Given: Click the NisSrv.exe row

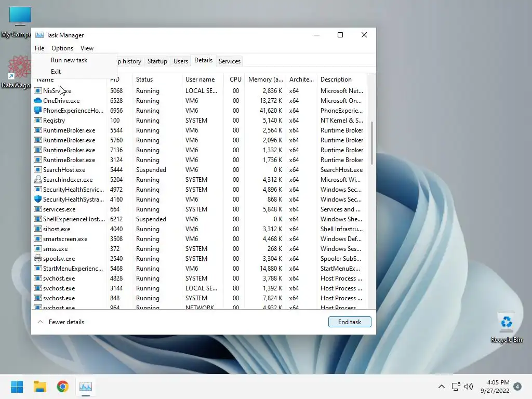Looking at the screenshot, I should pos(199,90).
